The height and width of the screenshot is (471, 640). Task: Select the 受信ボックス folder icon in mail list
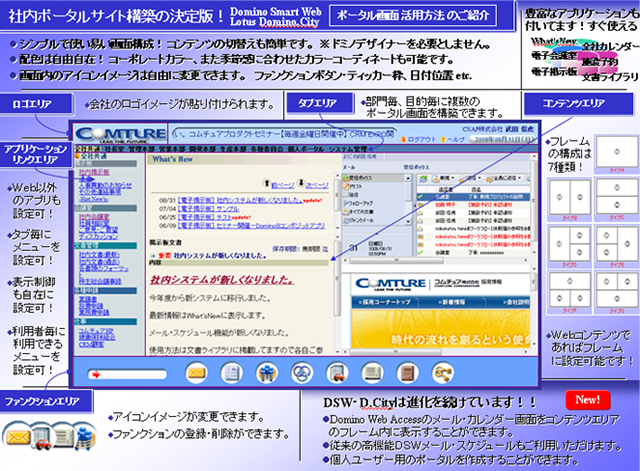click(x=346, y=178)
